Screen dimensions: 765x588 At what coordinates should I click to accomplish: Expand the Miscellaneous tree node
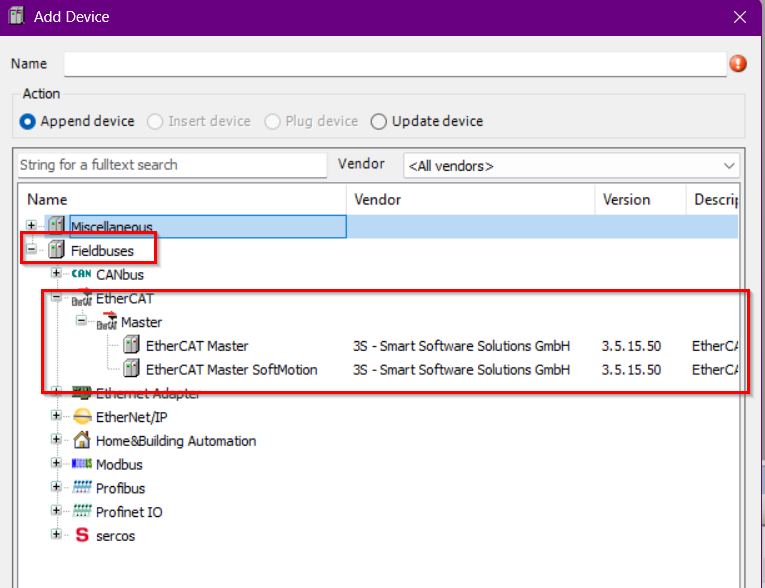(33, 226)
